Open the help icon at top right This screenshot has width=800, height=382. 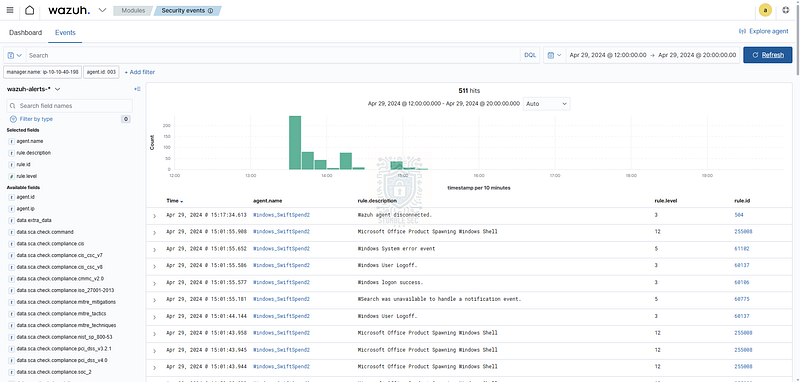(x=786, y=10)
